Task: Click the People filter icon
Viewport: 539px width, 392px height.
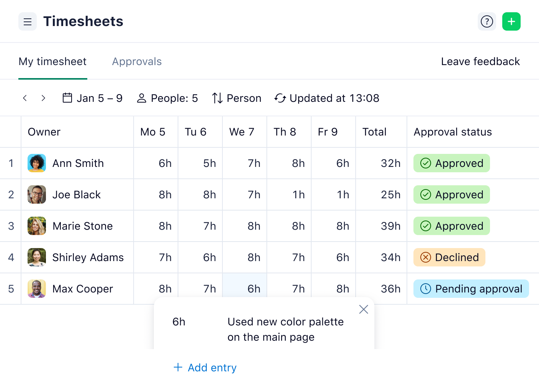Action: (x=142, y=98)
